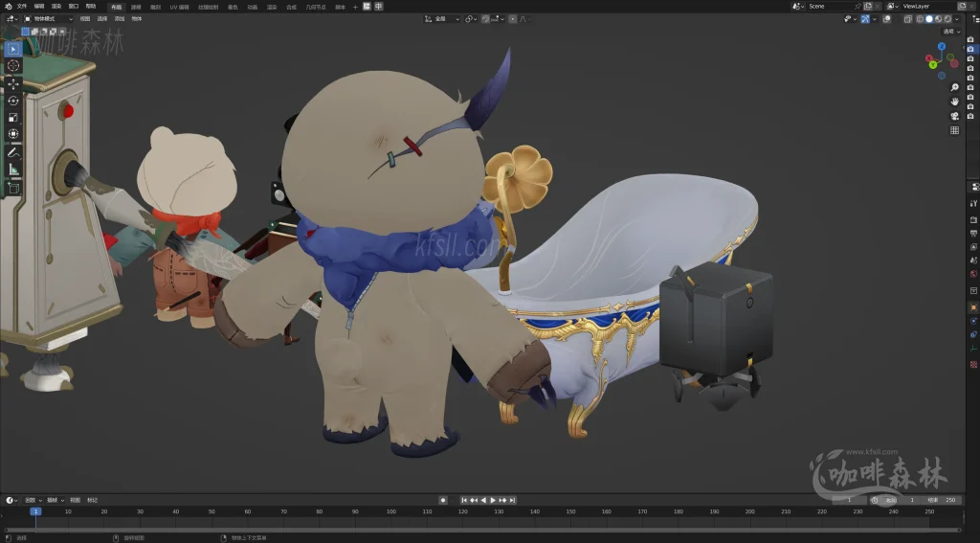Click the pan hand viewport icon
This screenshot has width=980, height=543.
coord(954,102)
